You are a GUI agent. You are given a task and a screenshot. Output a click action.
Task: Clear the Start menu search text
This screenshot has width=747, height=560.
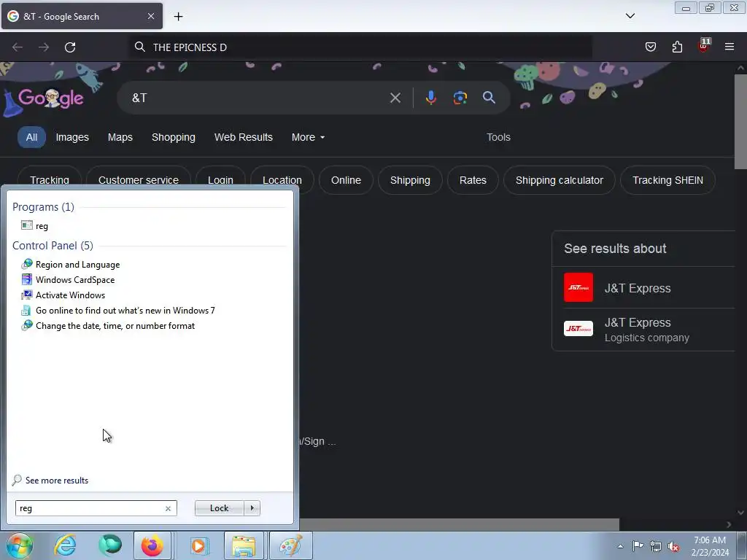[169, 508]
